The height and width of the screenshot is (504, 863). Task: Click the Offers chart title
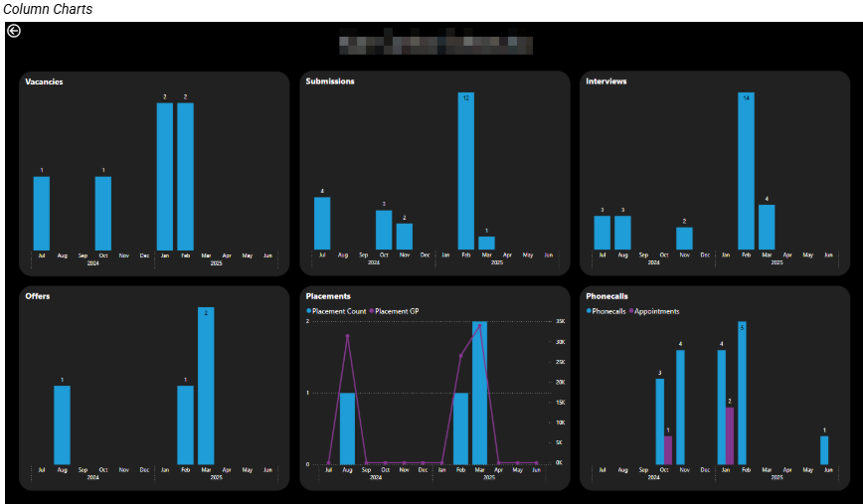pyautogui.click(x=38, y=296)
